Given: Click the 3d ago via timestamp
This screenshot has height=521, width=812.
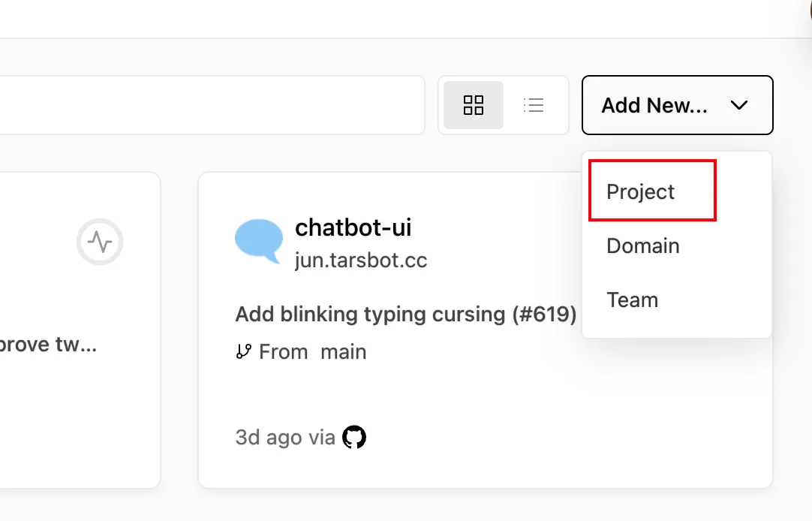Looking at the screenshot, I should coord(285,437).
